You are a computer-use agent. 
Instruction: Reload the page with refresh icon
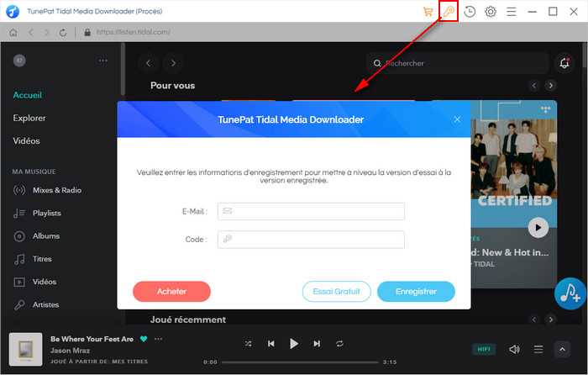pos(63,33)
